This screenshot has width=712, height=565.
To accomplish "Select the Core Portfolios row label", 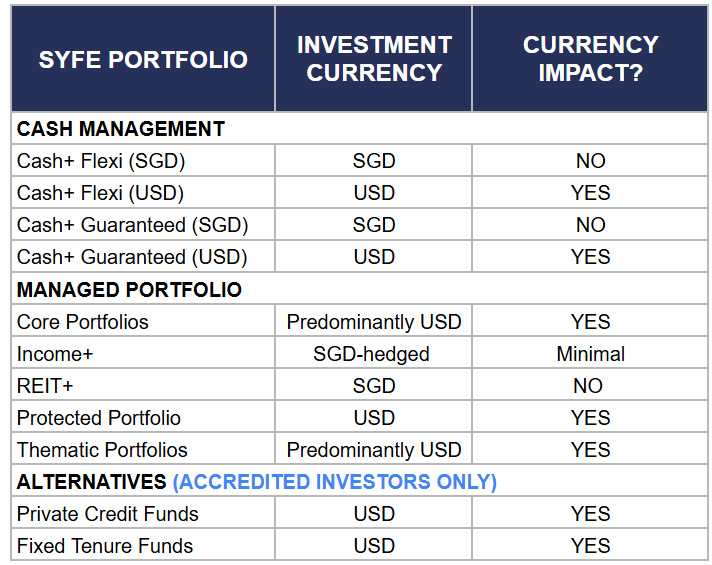I will (x=83, y=322).
